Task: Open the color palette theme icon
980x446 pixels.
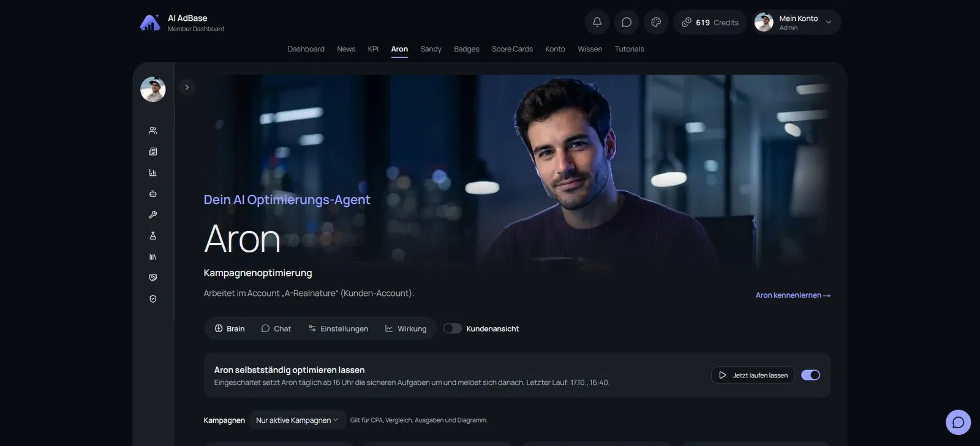Action: [656, 22]
